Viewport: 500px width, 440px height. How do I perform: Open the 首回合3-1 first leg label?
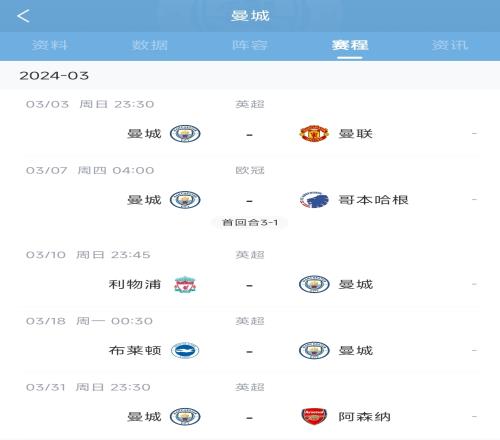click(x=250, y=222)
